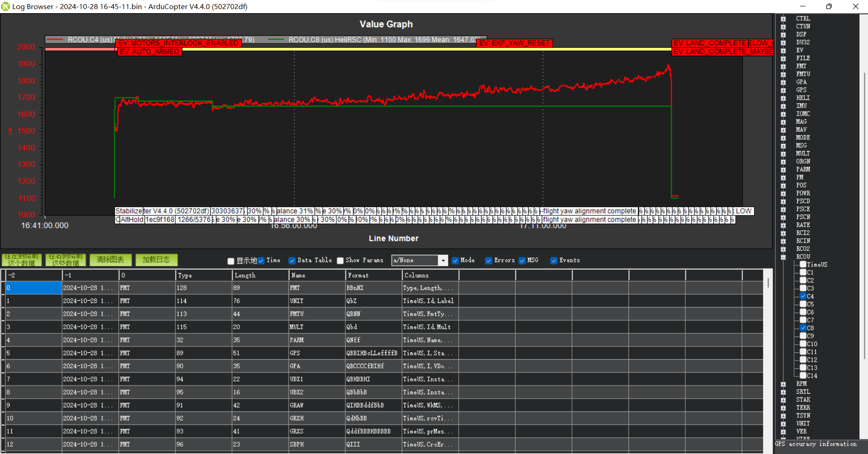Expand the CTRL node in the tree

(783, 19)
